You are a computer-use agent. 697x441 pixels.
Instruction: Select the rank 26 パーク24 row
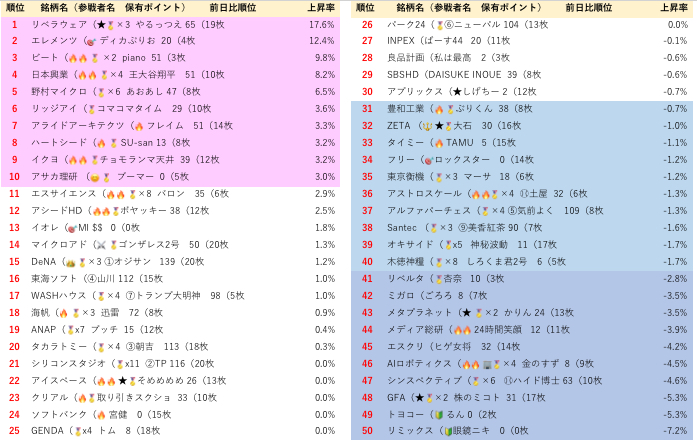pyautogui.click(x=522, y=24)
